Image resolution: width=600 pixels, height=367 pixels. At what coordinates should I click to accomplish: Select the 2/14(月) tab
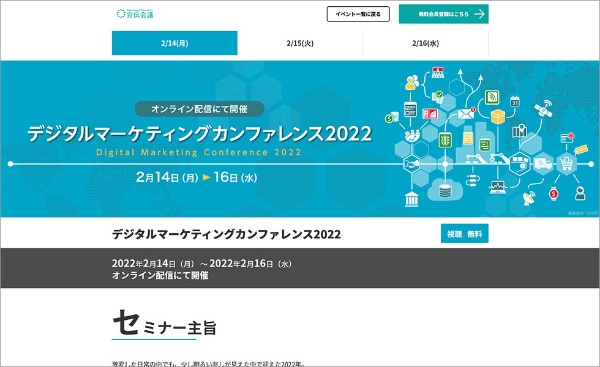[174, 43]
